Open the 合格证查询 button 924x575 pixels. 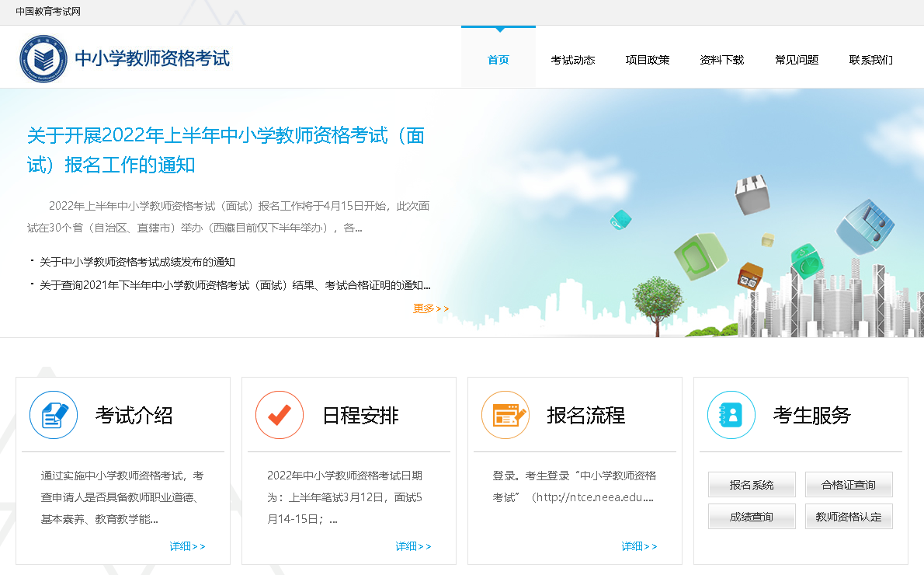[849, 485]
